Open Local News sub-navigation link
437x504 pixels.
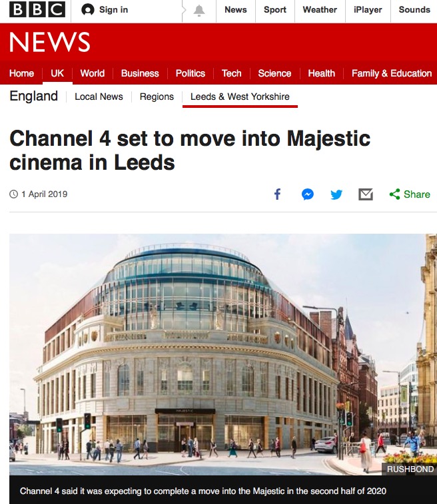pos(99,97)
